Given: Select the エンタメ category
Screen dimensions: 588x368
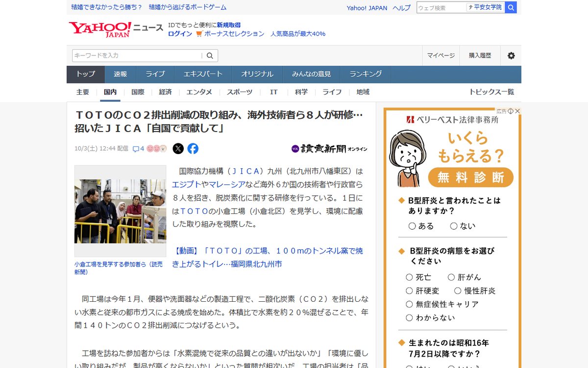Looking at the screenshot, I should tap(199, 92).
